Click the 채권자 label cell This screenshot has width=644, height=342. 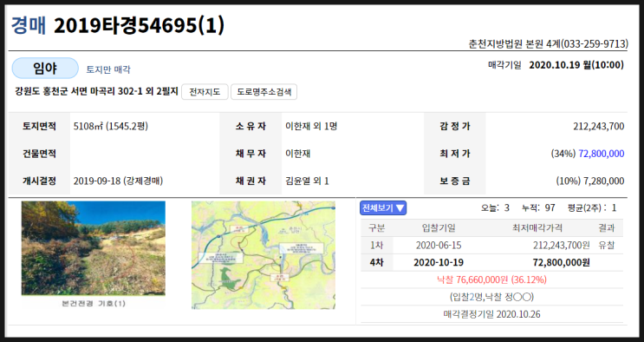pos(250,181)
